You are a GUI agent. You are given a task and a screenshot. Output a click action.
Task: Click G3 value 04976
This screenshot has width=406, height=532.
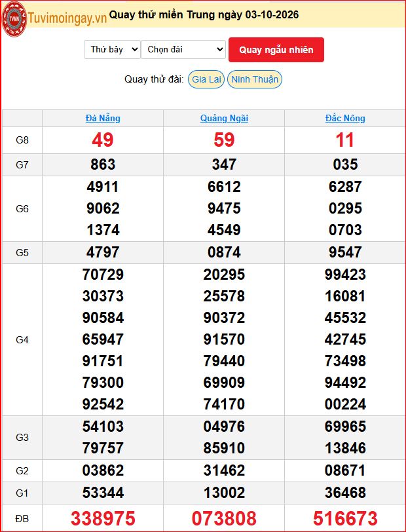[x=224, y=427]
